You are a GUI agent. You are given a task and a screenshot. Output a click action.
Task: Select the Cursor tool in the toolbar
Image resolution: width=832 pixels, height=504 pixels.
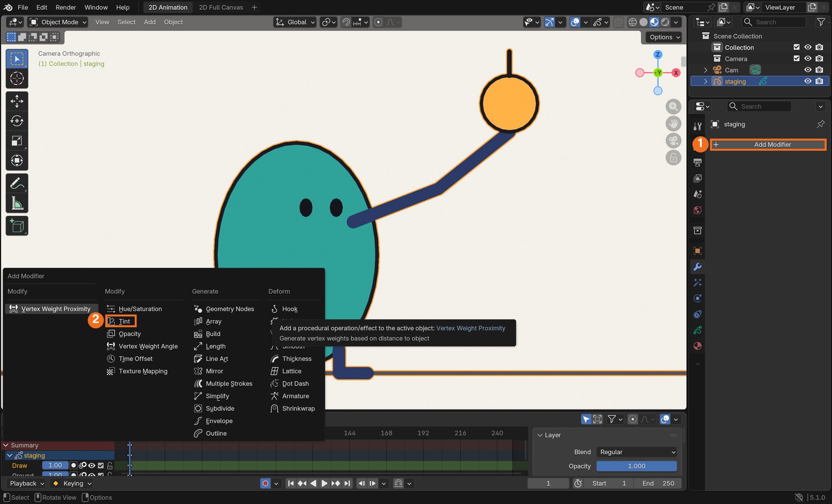(17, 79)
